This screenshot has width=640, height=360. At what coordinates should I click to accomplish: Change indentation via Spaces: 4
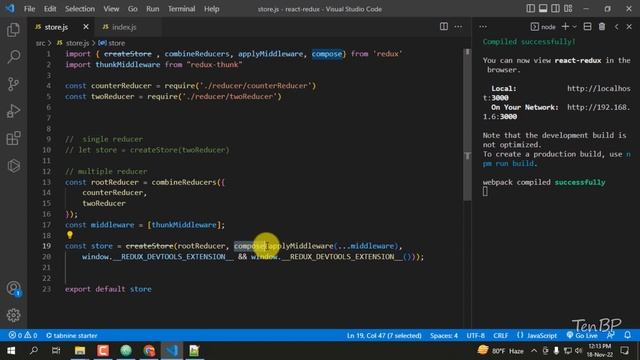click(444, 335)
